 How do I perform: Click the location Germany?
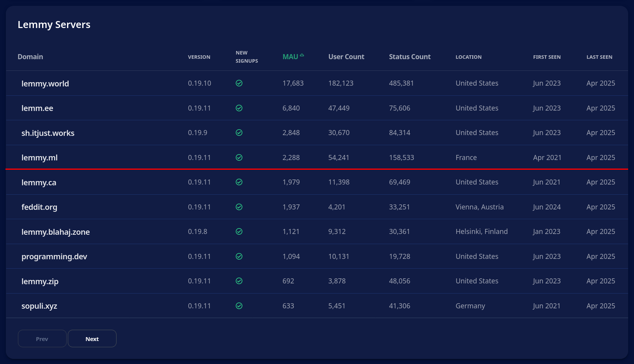tap(470, 306)
